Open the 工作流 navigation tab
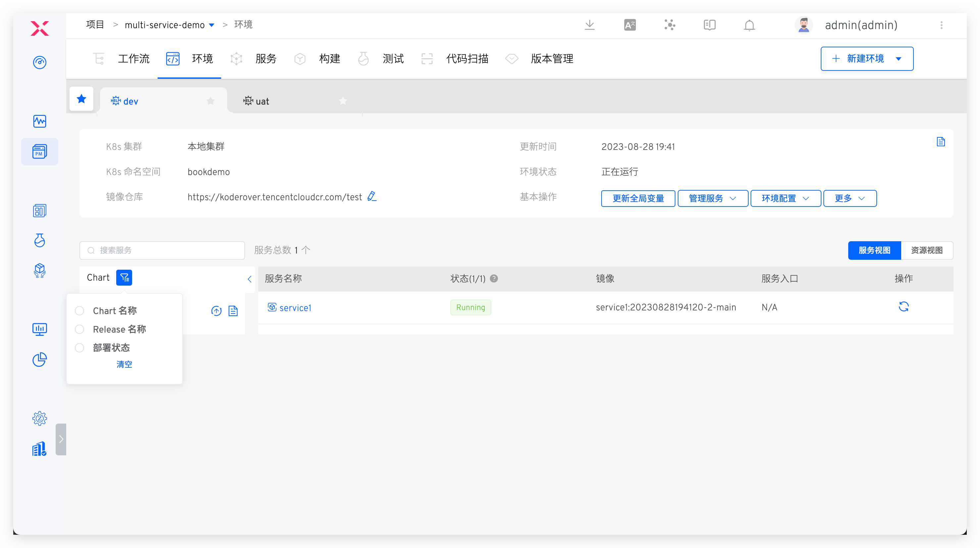 (134, 59)
